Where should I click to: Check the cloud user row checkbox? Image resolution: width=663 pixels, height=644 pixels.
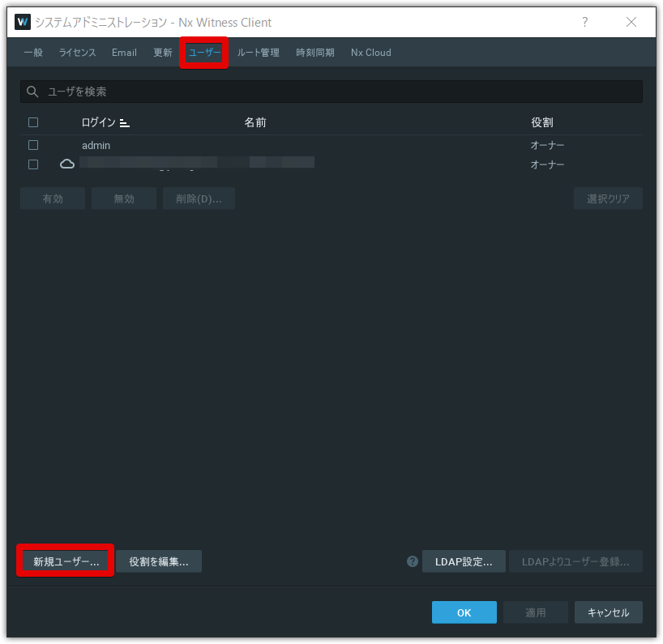pos(33,164)
